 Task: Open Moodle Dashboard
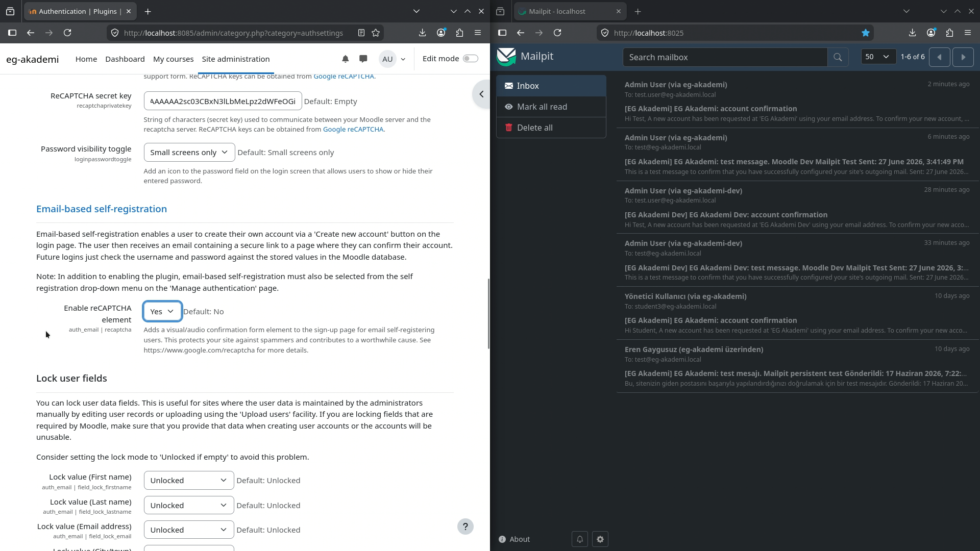[125, 59]
